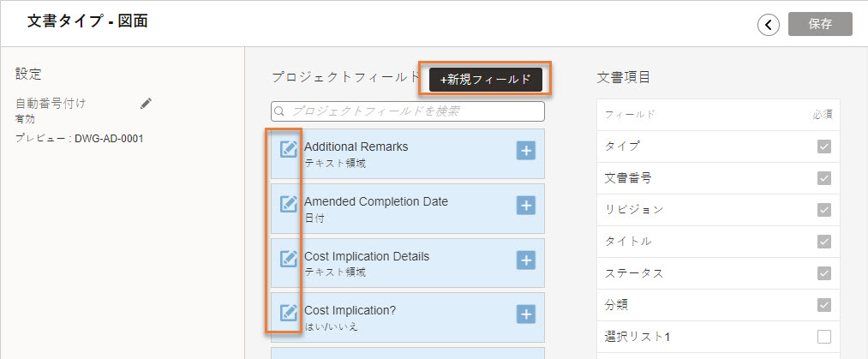Image resolution: width=868 pixels, height=359 pixels.
Task: Add Amended Completion Date via plus icon
Action: point(526,205)
